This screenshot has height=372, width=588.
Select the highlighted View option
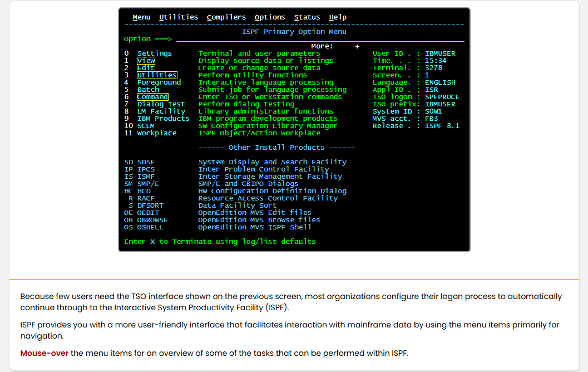click(x=146, y=61)
